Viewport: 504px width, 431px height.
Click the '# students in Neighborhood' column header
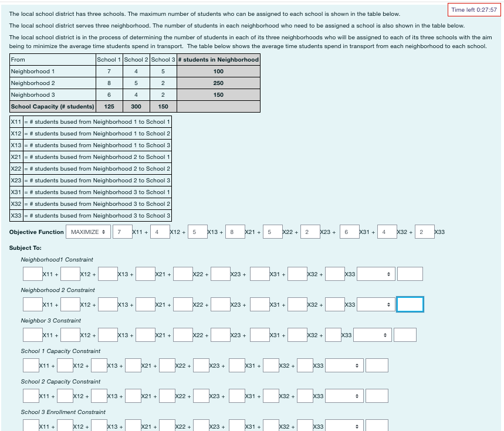pos(219,59)
